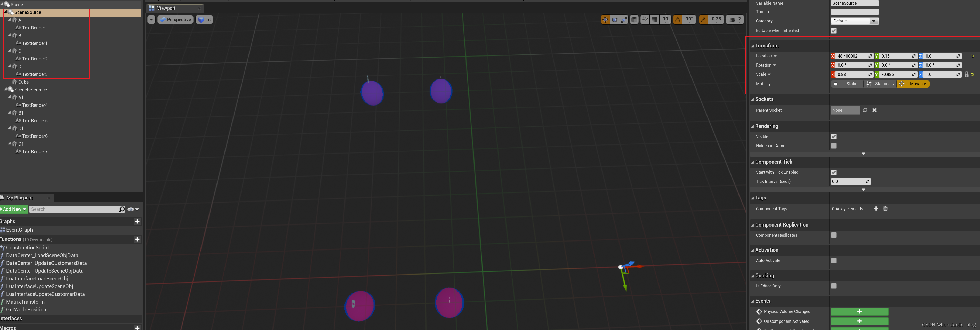Viewport: 980px width, 330px height.
Task: Add element to Component Tags array
Action: 876,208
